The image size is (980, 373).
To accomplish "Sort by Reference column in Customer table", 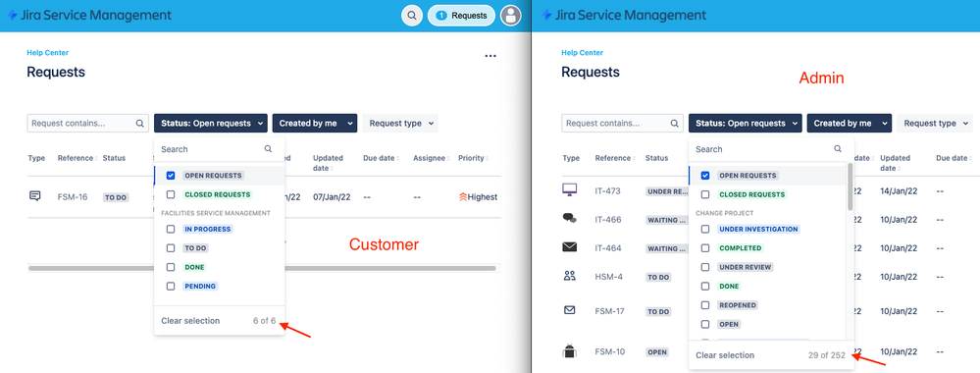I will point(77,158).
